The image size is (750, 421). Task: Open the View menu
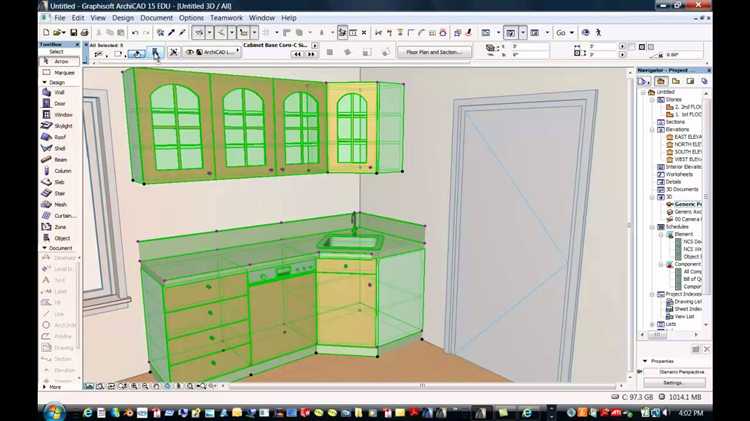point(98,18)
